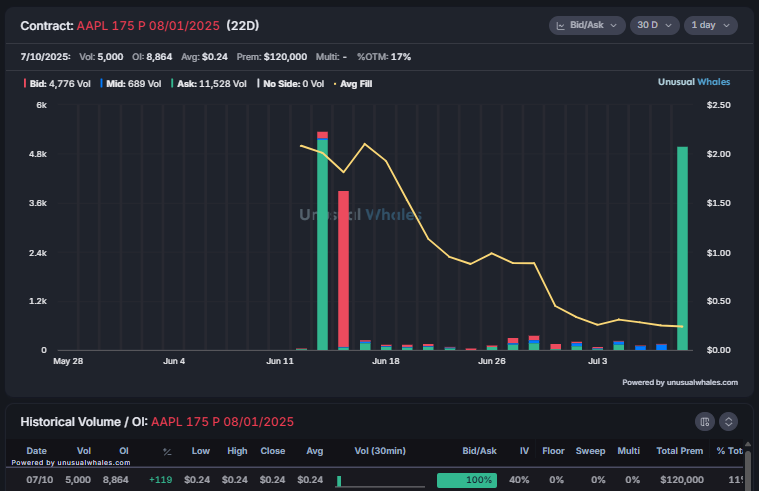Sort table by Vol column header
Screen dimensions: 759x491
pyautogui.click(x=84, y=451)
